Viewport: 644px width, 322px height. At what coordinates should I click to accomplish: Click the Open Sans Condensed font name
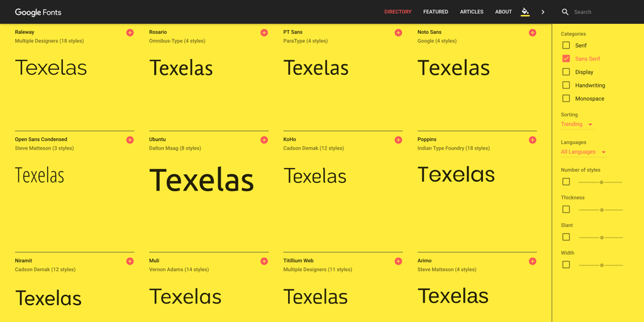tap(41, 140)
